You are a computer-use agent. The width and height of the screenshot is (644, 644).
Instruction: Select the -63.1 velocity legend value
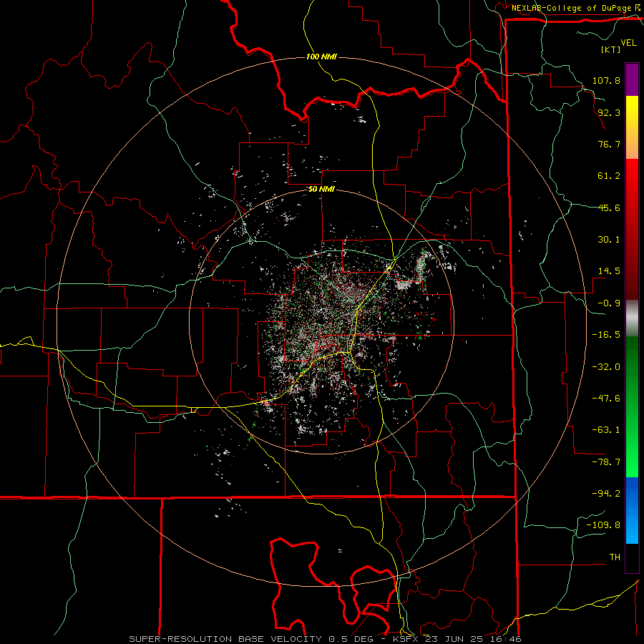click(x=606, y=430)
